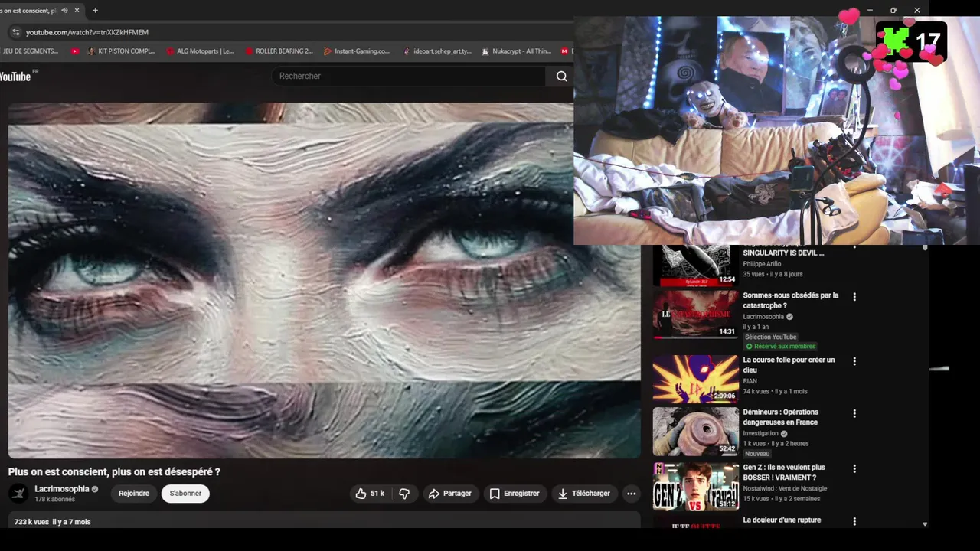Viewport: 980px width, 551px height.
Task: Click the green viewer counter showing 17
Action: [911, 41]
